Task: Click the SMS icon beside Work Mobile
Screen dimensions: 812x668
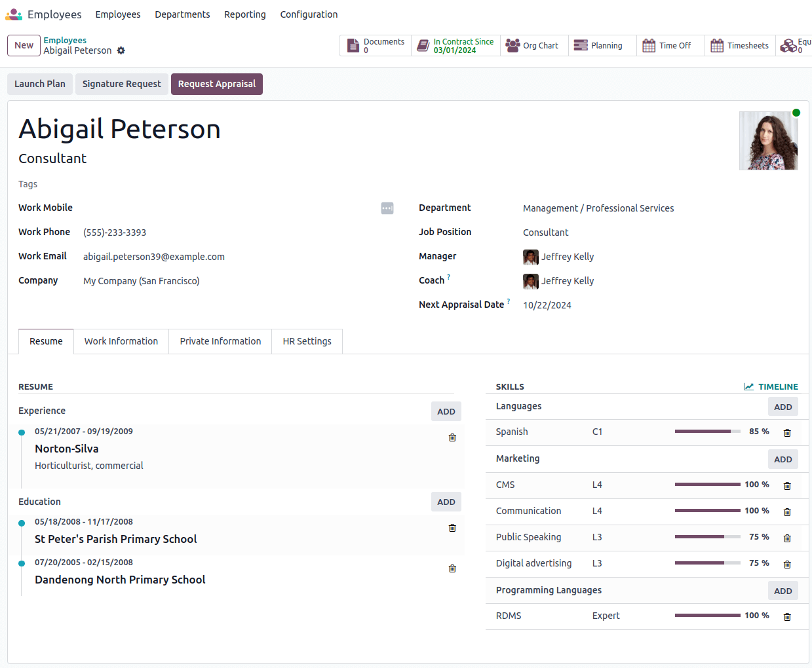Action: click(x=387, y=208)
